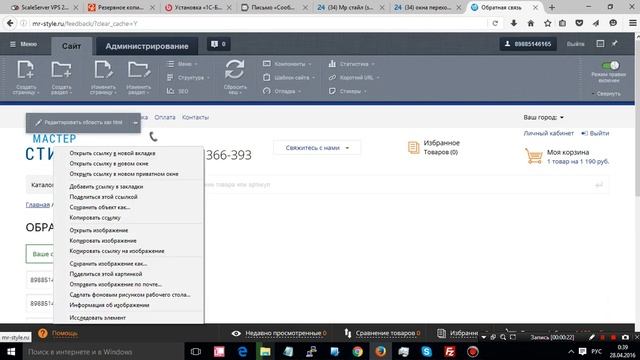
Task: Expand the Статистика dropdown
Action: pyautogui.click(x=351, y=64)
